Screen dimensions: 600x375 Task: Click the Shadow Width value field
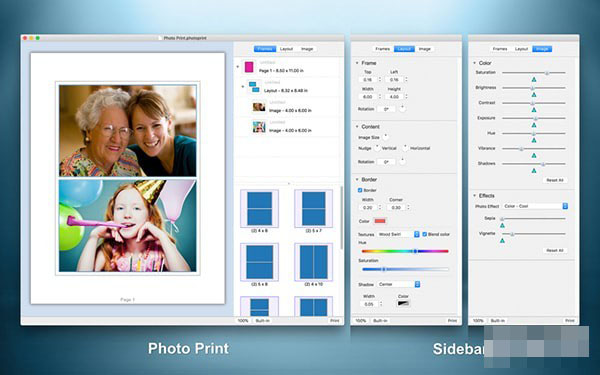coord(369,304)
